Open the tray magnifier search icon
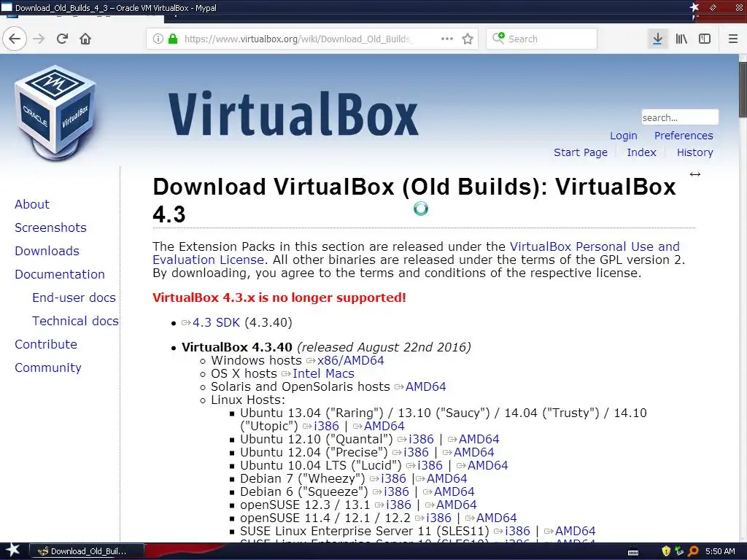The image size is (747, 560). 693,551
